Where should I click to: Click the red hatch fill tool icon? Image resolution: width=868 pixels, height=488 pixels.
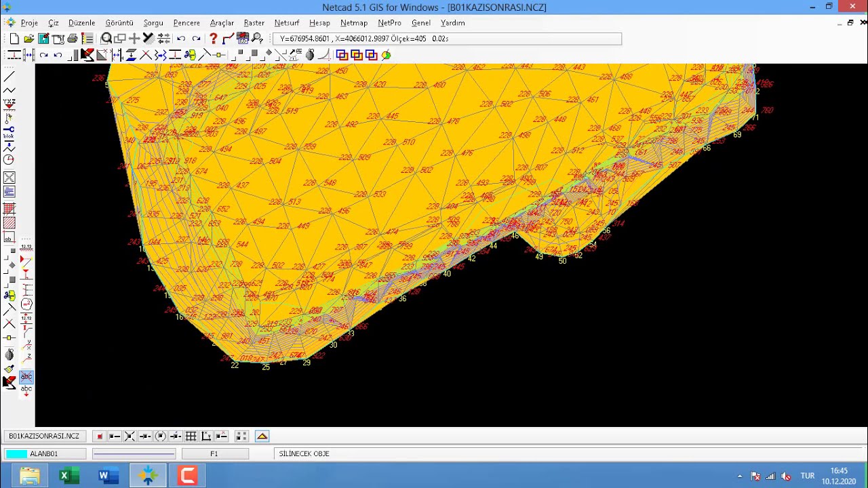[9, 223]
